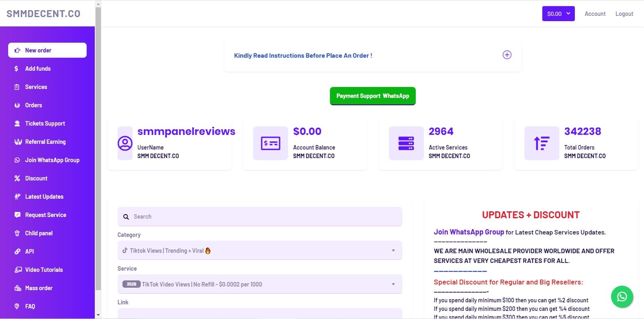Image resolution: width=644 pixels, height=319 pixels.
Task: Click the account balance card icon
Action: [x=270, y=143]
